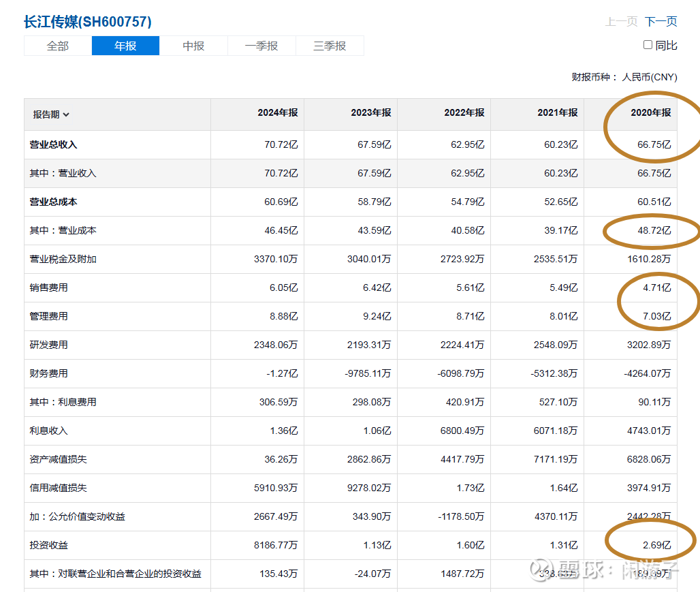
Task: Click 2020 利息费用 value 90.11万
Action: click(x=654, y=402)
